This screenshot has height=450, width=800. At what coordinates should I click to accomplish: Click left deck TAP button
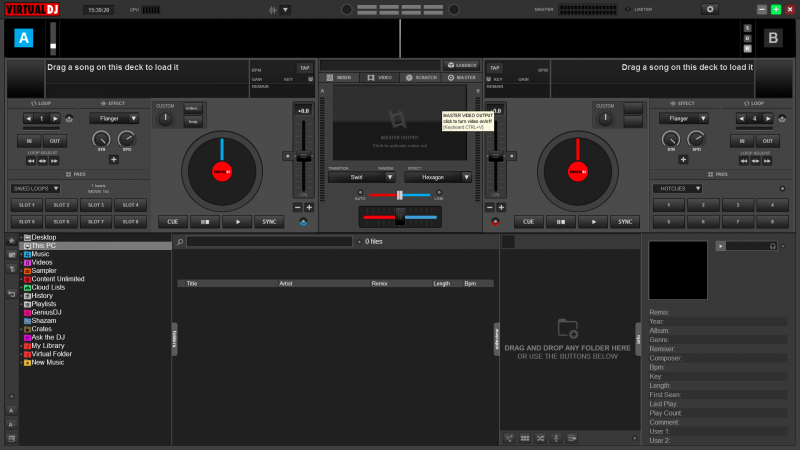tap(305, 68)
